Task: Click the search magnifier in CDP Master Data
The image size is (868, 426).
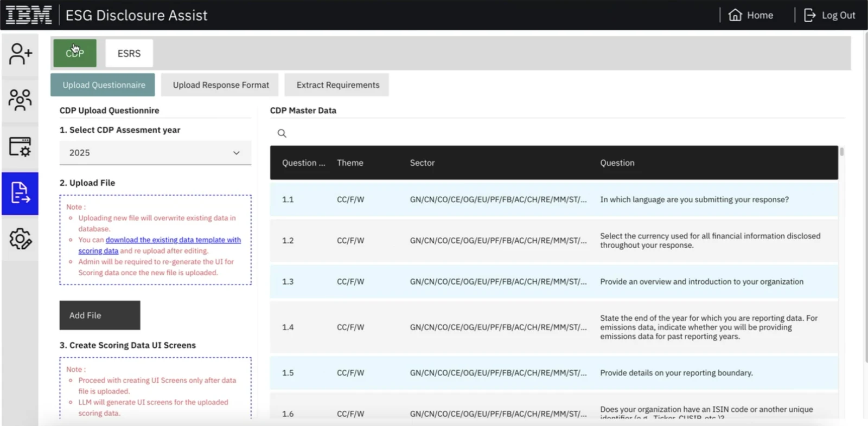Action: coord(282,133)
